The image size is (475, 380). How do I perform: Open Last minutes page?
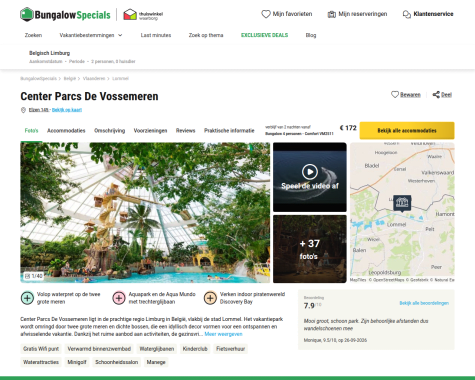click(156, 35)
